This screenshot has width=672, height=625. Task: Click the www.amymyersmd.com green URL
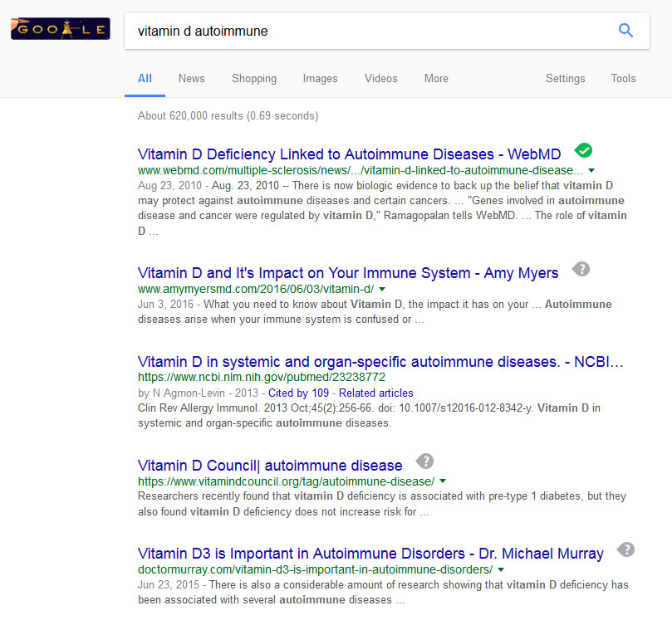[x=256, y=289]
